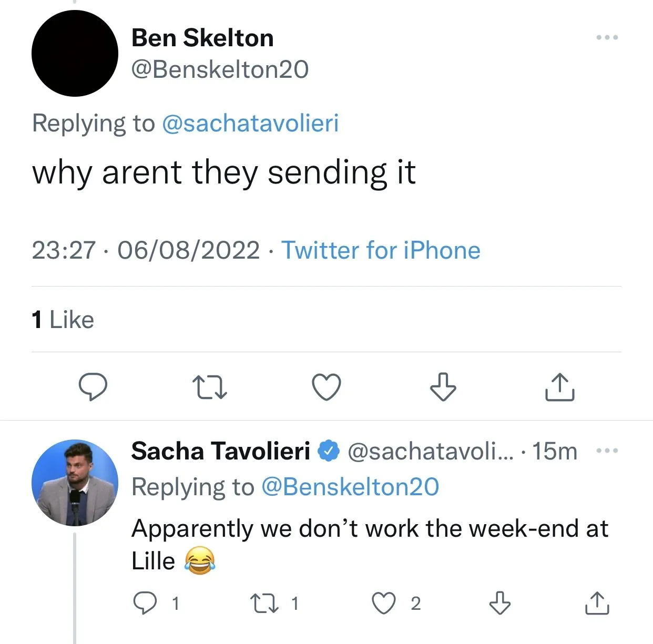653x644 pixels.
Task: Retweet Sacha Tavolieri's reply
Action: pos(264,603)
